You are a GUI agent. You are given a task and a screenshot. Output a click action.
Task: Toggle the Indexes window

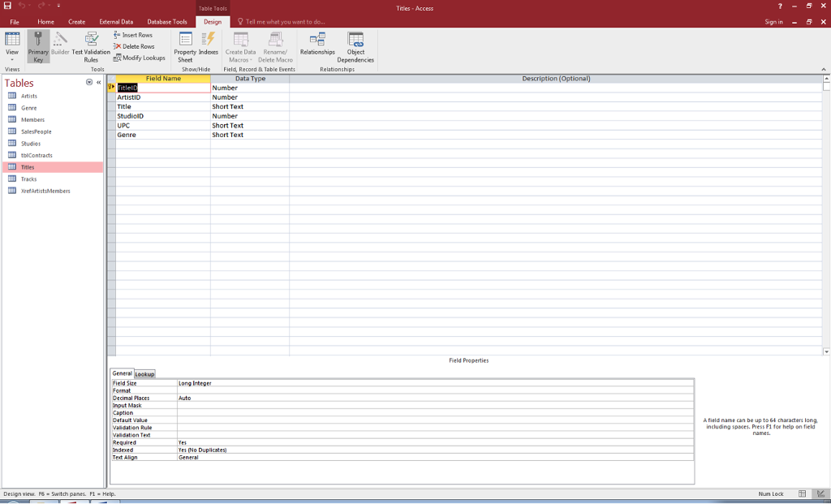pos(209,46)
